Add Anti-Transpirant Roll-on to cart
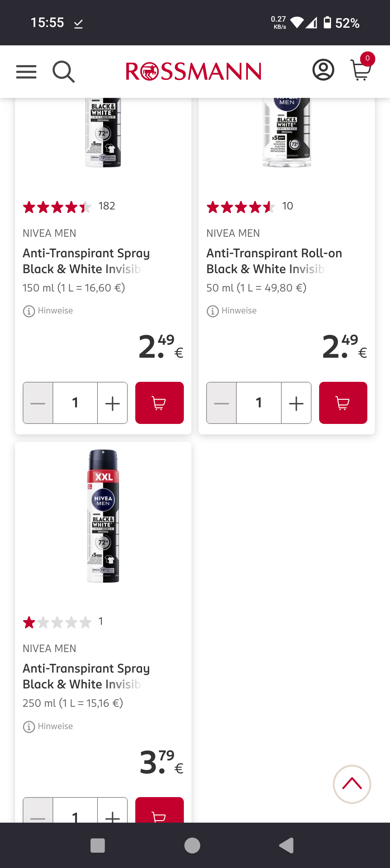 (343, 403)
